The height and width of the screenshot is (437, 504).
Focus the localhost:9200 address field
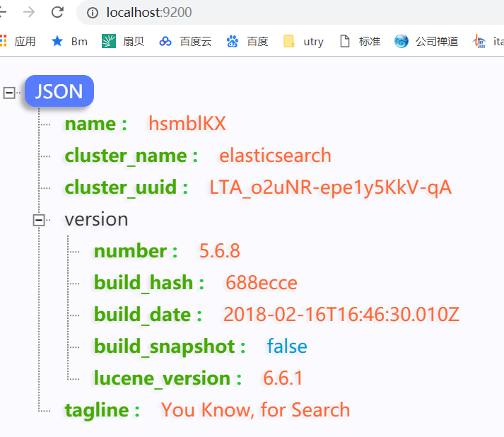point(289,13)
